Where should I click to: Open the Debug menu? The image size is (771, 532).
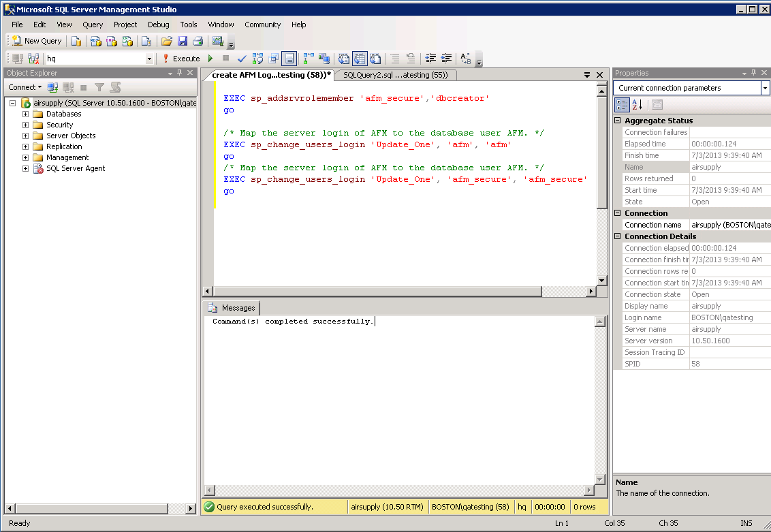tap(158, 25)
